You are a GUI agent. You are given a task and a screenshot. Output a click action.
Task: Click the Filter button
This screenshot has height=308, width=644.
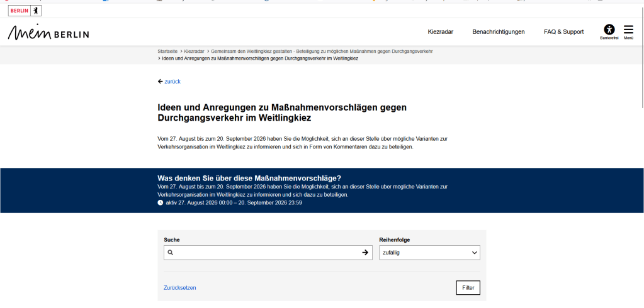coord(468,288)
